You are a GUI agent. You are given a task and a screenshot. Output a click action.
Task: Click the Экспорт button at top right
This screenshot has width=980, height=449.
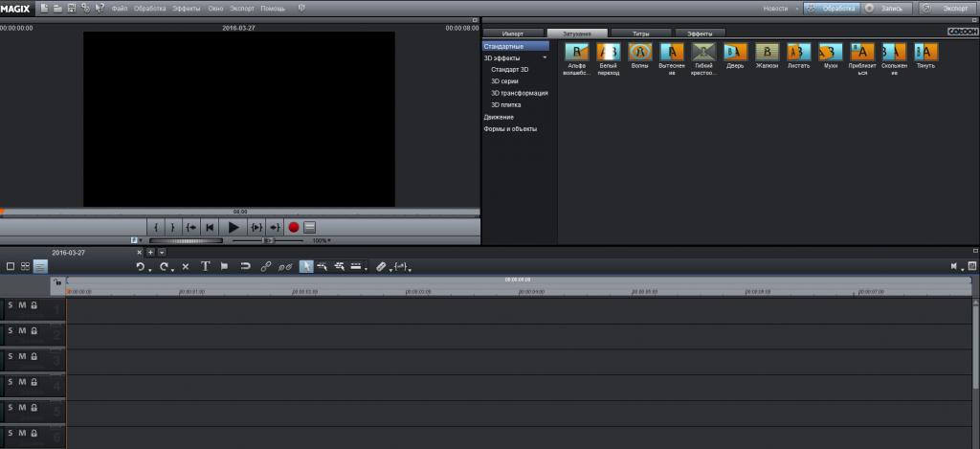tap(948, 8)
